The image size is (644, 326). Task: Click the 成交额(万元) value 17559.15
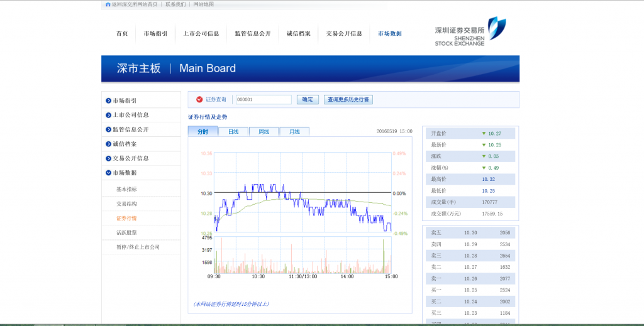click(x=492, y=214)
